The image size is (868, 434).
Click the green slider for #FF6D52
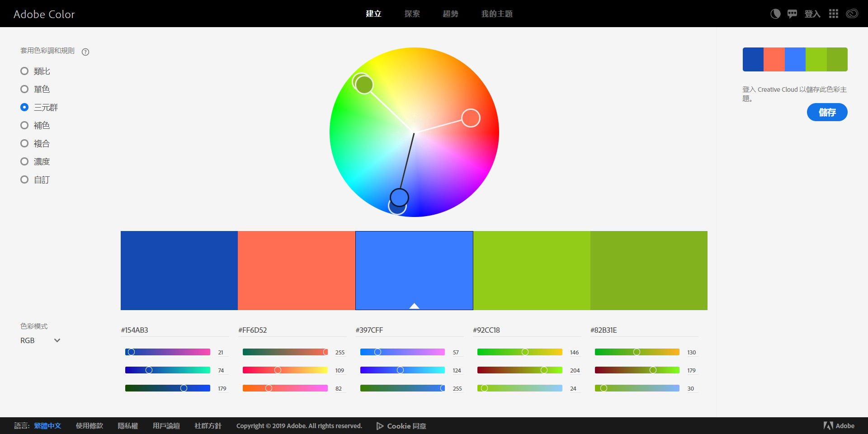tap(285, 370)
